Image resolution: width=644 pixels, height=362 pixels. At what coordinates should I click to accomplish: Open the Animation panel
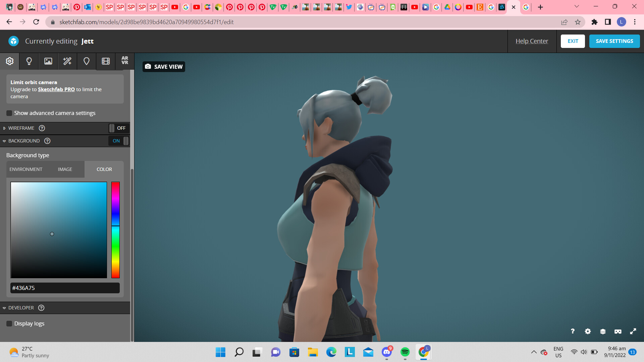tap(105, 61)
